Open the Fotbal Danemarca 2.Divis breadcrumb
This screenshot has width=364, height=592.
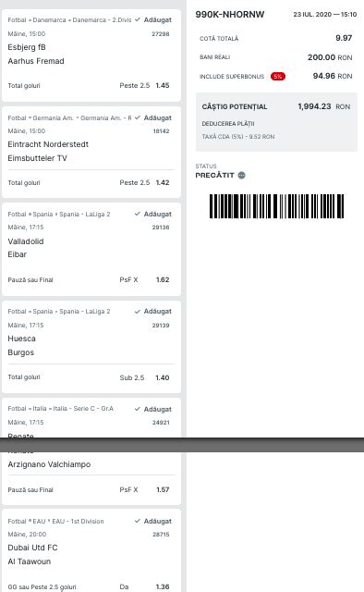pos(69,20)
